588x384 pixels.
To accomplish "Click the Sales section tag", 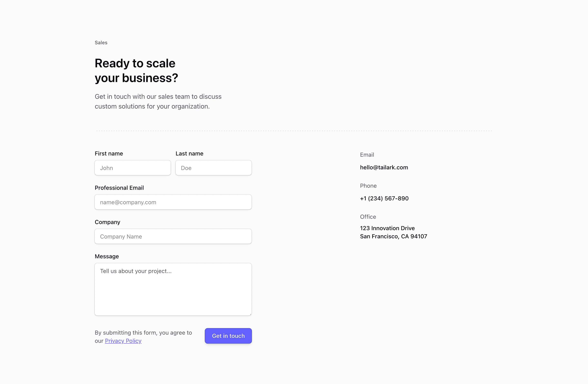I will (101, 43).
